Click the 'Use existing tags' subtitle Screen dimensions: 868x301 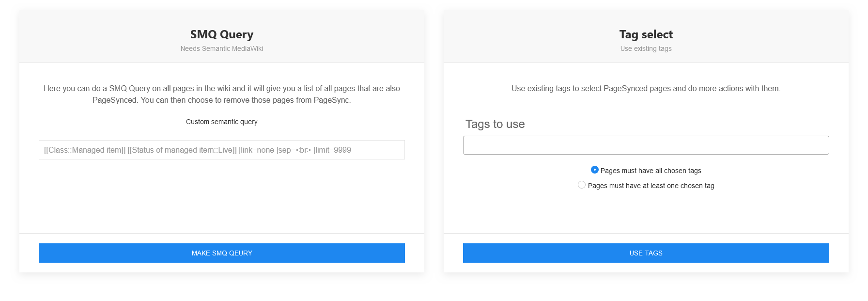pos(646,48)
